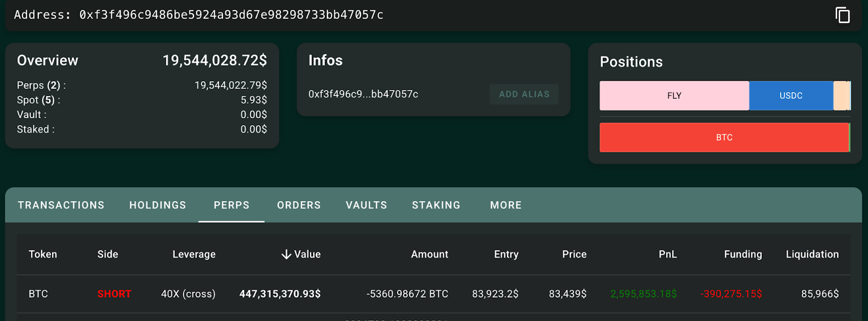This screenshot has width=868, height=321.
Task: Select the blue USDC position segment
Action: (790, 95)
